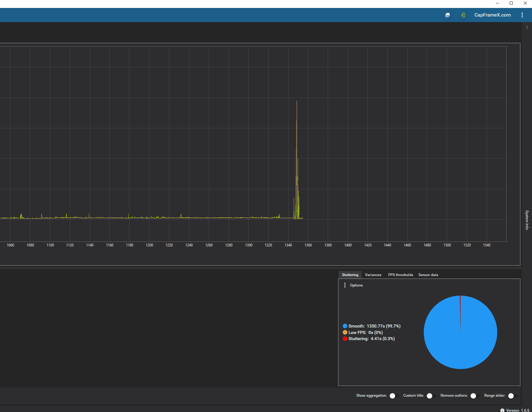Open the pie chart Options menu
Viewport: 532px width, 412px height.
tap(353, 285)
